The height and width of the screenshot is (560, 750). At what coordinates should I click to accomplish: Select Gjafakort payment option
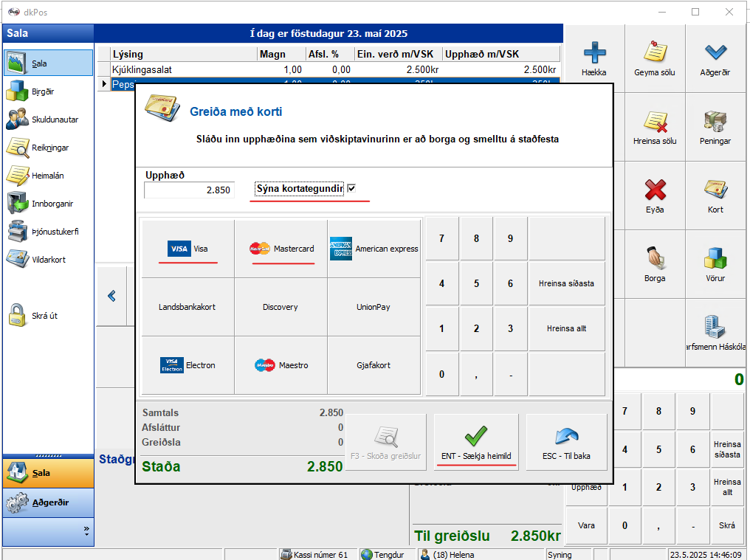[x=374, y=365]
